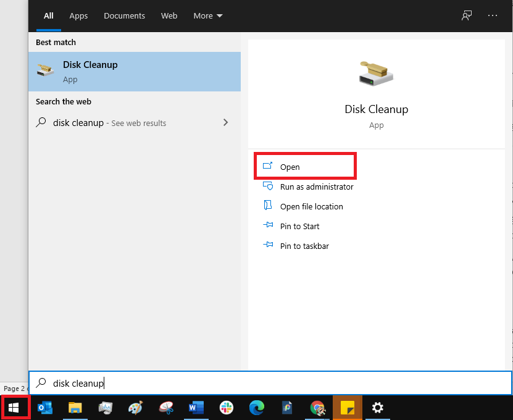Click the system monitor taskbar icon
This screenshot has height=420, width=513.
106,408
